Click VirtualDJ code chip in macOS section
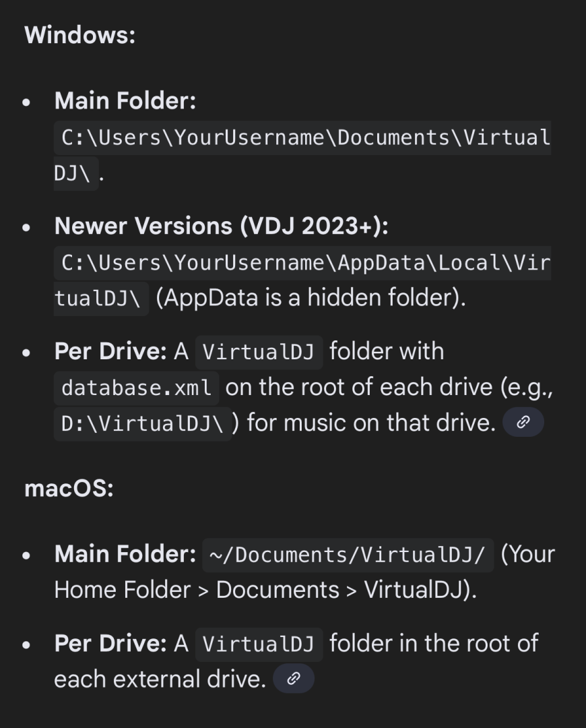Screen dimensions: 586x728 [x=259, y=644]
